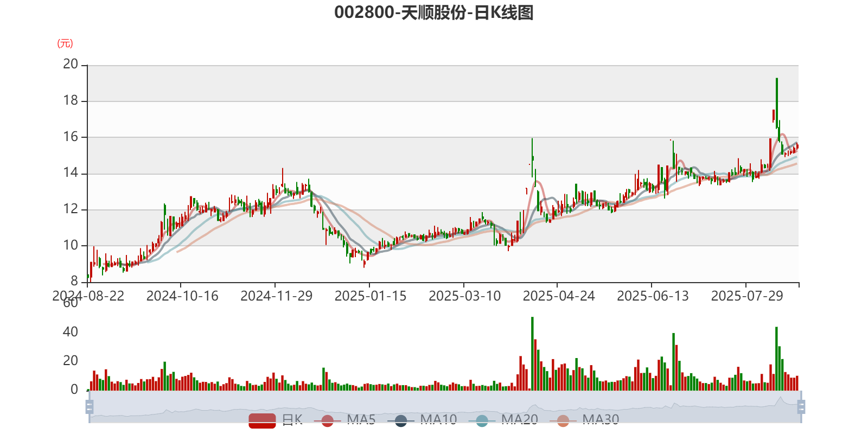Click the (元) unit label
The height and width of the screenshot is (434, 868).
tap(65, 43)
